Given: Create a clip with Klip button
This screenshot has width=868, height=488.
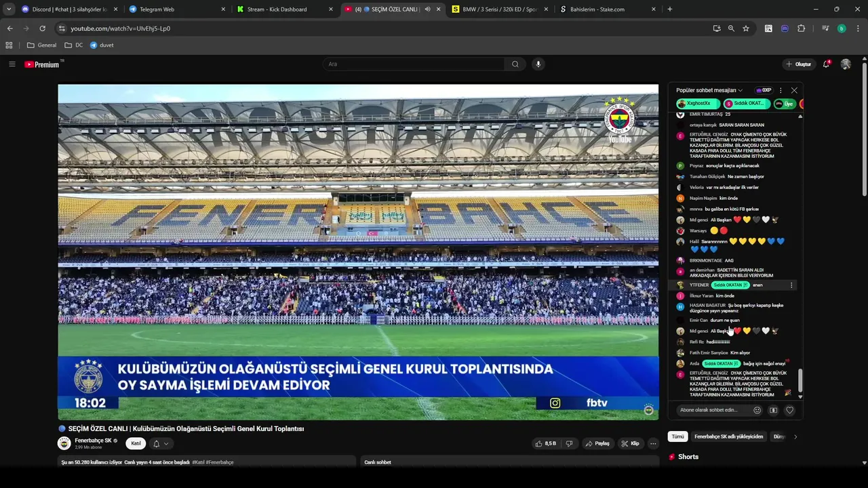Looking at the screenshot, I should point(630,443).
